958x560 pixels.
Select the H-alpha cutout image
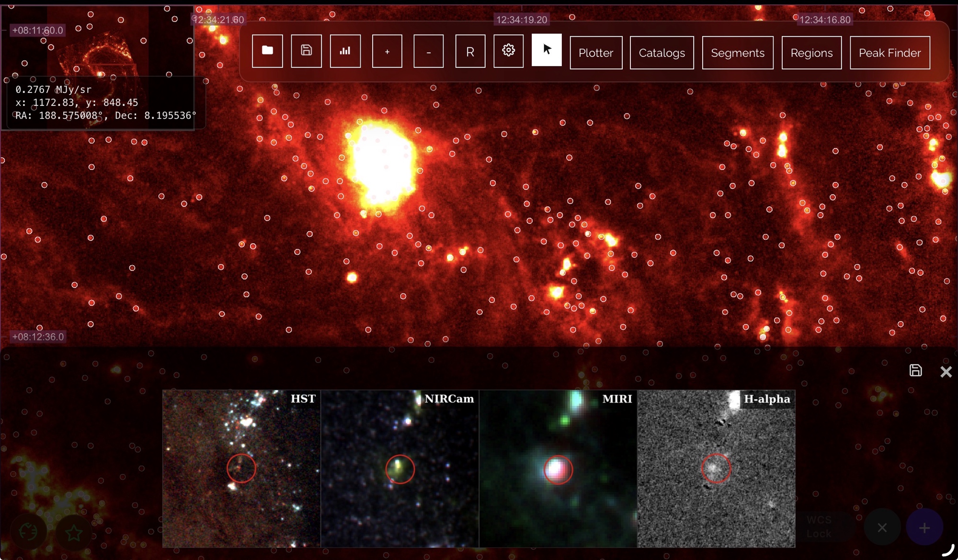point(716,469)
